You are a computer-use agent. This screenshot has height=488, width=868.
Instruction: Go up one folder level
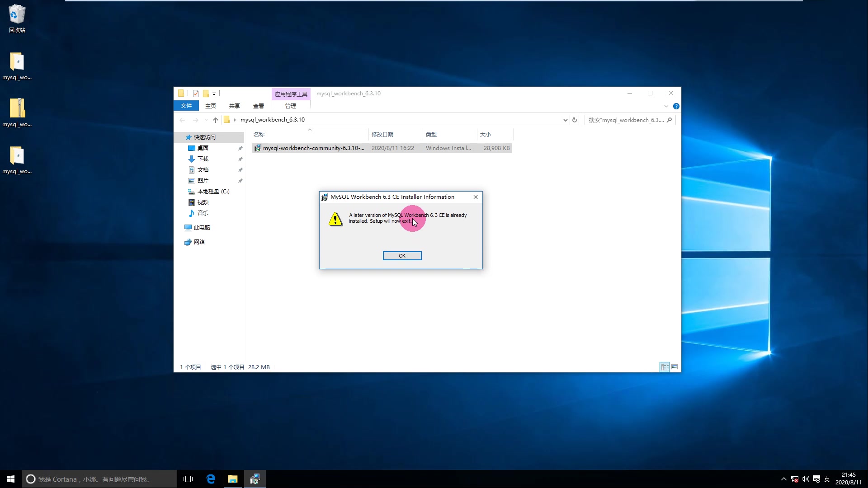216,120
